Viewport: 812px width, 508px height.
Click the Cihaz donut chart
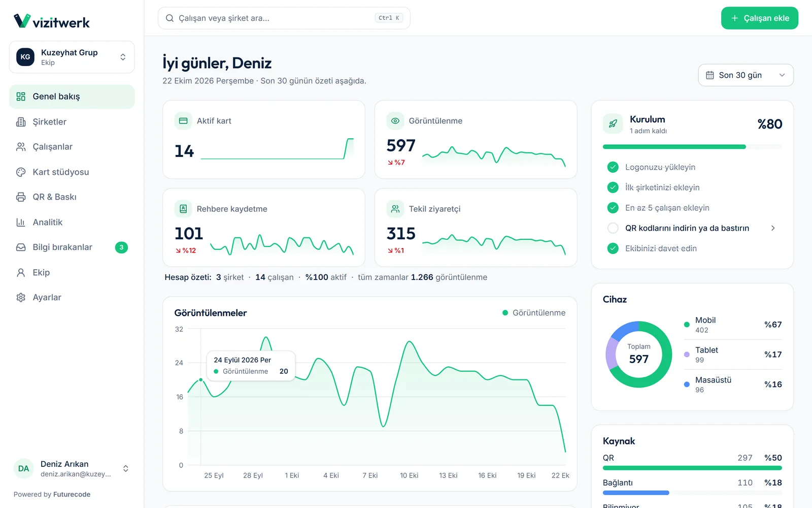[x=638, y=354]
